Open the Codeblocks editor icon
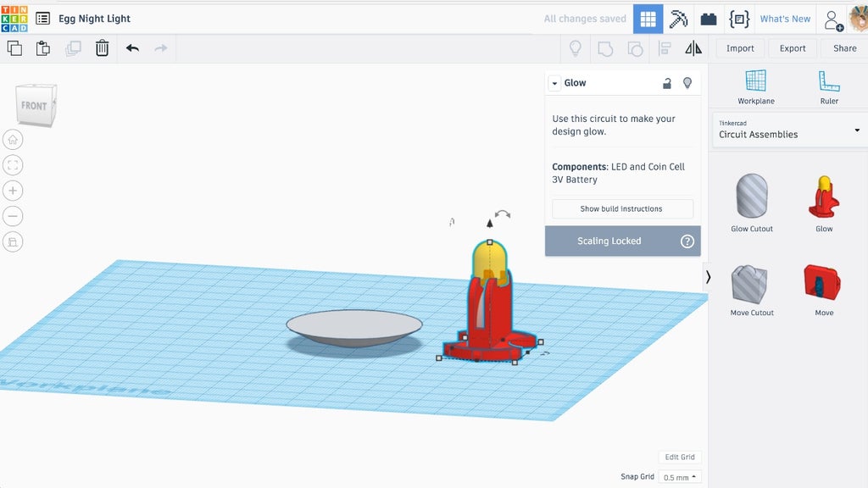Screen dimensions: 868x488 point(739,19)
